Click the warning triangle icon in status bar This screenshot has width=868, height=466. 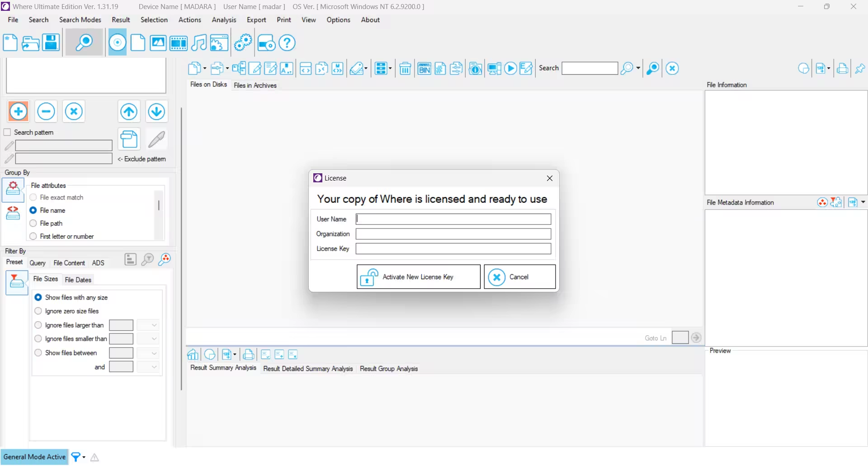click(x=94, y=457)
